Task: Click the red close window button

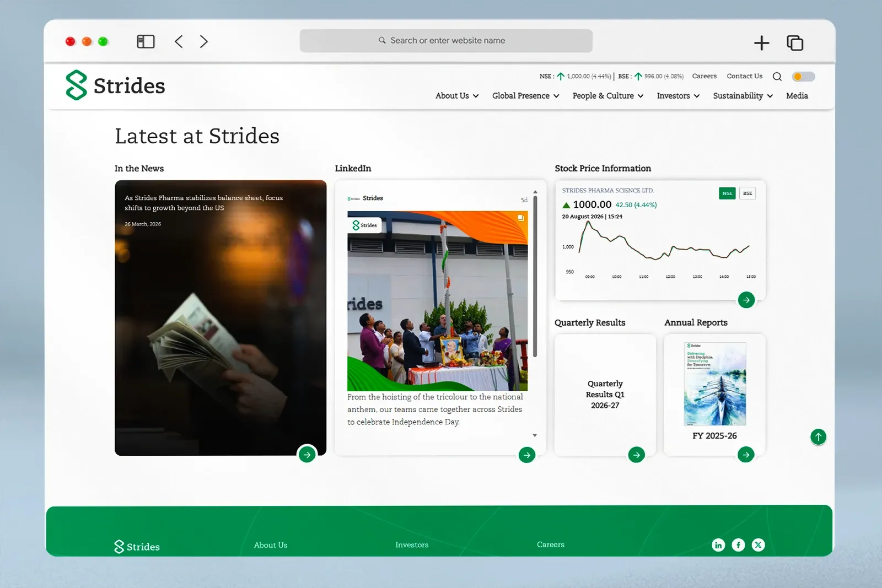Action: 70,41
